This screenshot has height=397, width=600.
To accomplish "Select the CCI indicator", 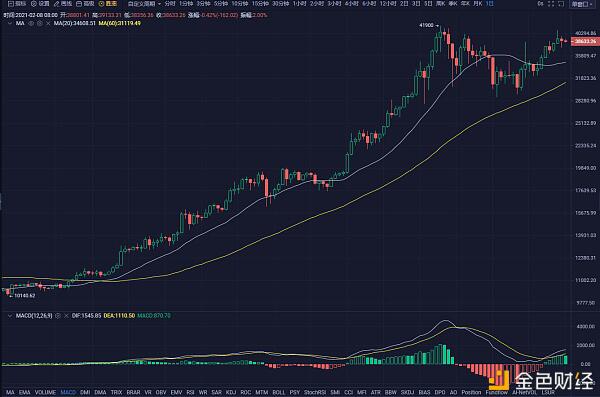I will coord(349,392).
